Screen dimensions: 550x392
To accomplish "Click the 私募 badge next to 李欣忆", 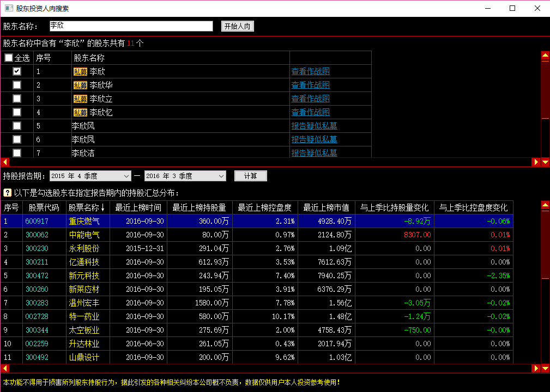I will [x=80, y=112].
